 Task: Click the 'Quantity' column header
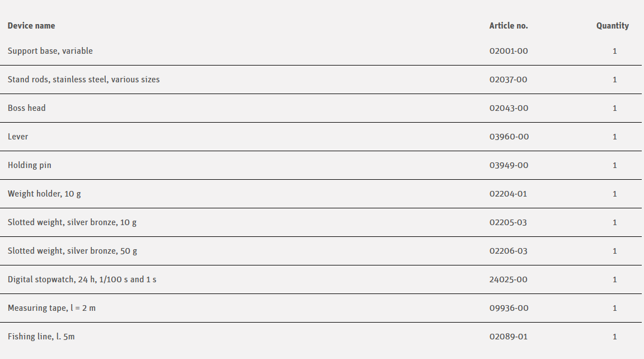(613, 26)
